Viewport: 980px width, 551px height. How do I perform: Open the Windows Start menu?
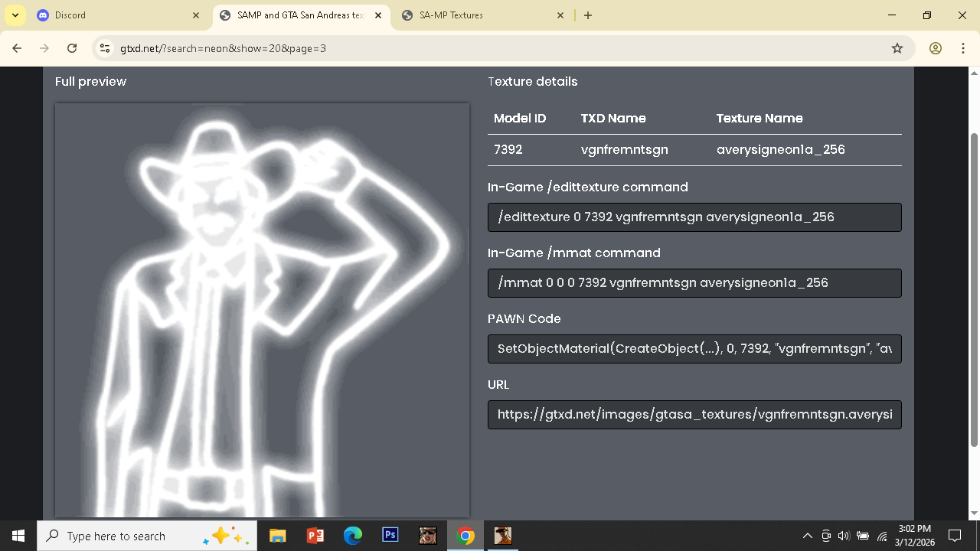point(18,536)
